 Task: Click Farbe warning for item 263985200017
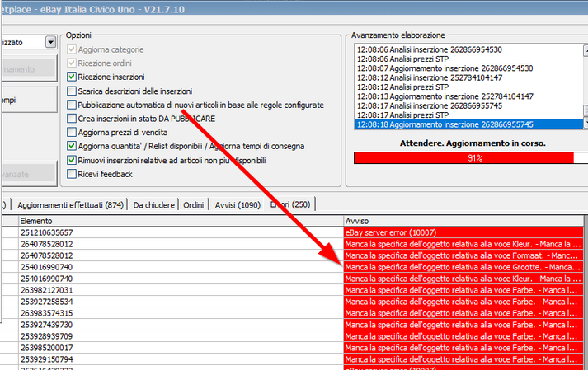coord(463,348)
